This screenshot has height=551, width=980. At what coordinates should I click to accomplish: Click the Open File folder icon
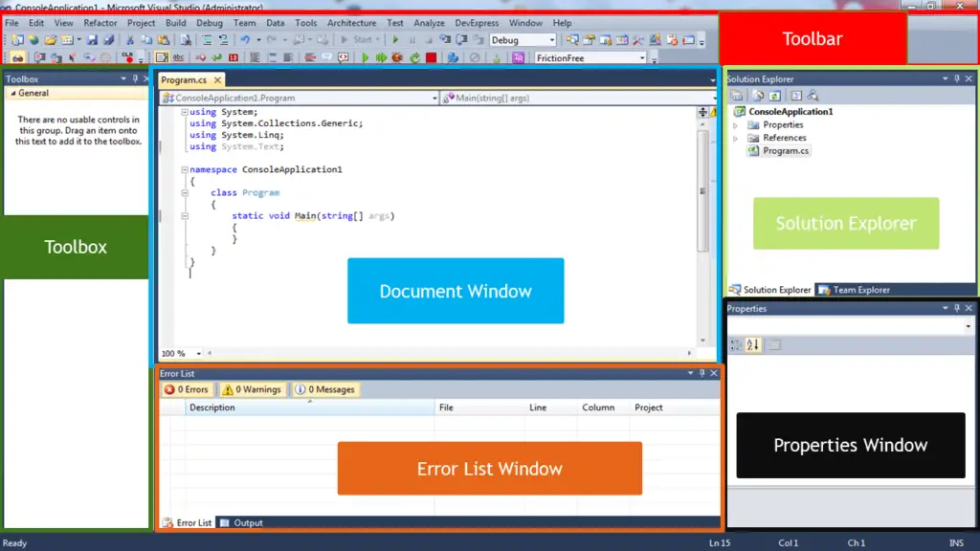[x=51, y=40]
